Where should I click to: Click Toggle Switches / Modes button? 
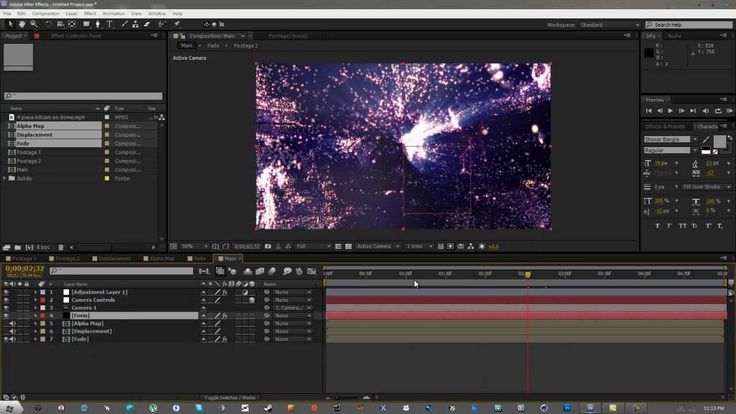[x=231, y=397]
